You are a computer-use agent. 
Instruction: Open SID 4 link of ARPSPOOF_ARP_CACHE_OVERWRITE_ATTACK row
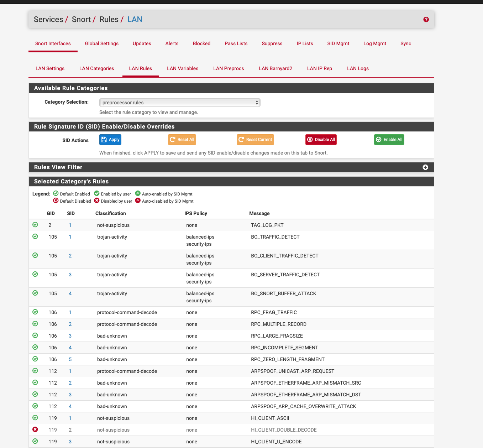[x=70, y=406]
